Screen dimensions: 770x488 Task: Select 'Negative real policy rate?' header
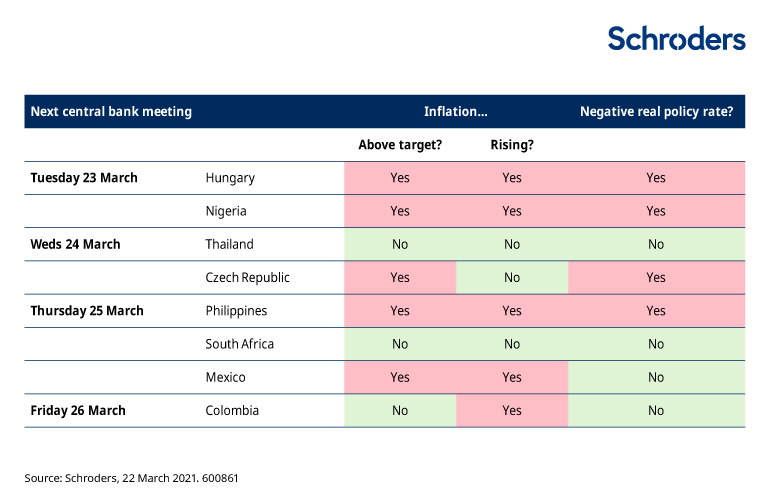656,112
